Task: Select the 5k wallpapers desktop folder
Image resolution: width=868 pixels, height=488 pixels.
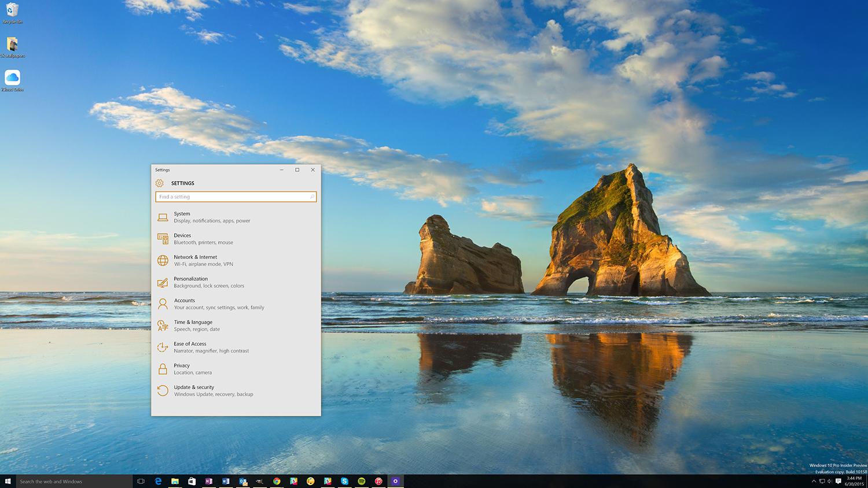Action: [12, 47]
